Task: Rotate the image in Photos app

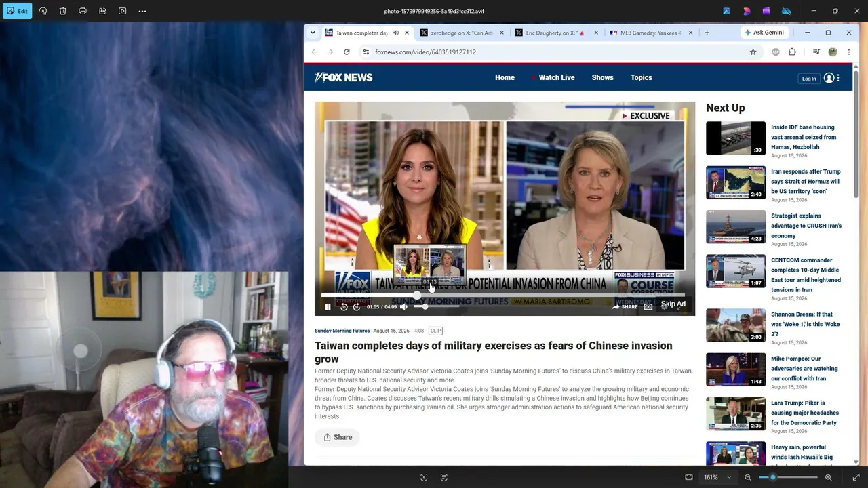Action: point(43,11)
